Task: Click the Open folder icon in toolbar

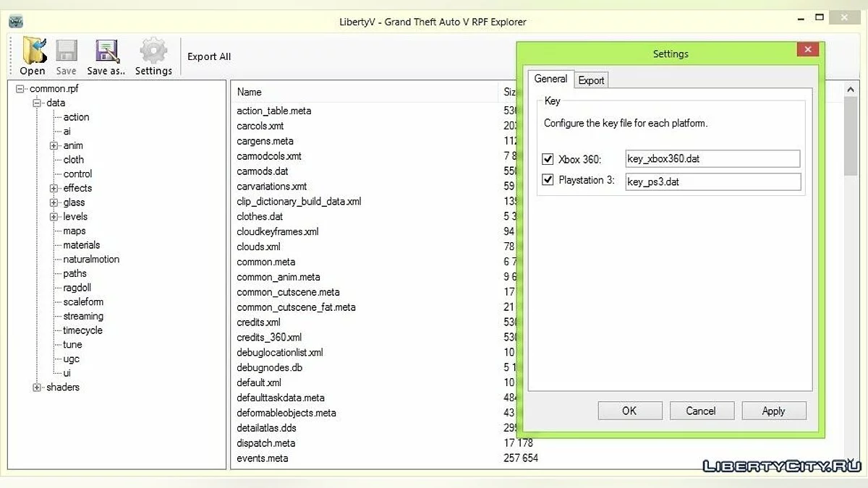Action: 33,52
